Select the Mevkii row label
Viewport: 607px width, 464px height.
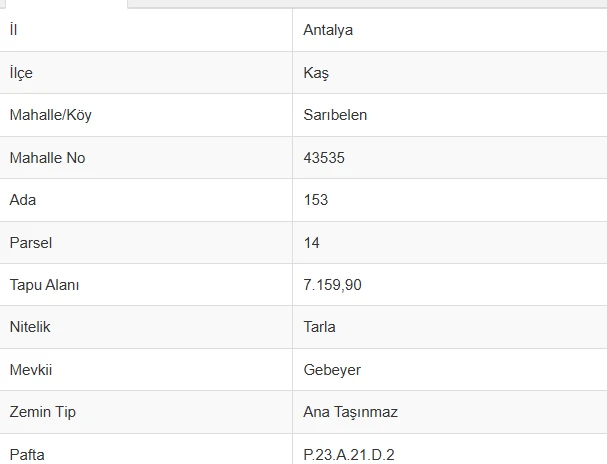(x=31, y=370)
